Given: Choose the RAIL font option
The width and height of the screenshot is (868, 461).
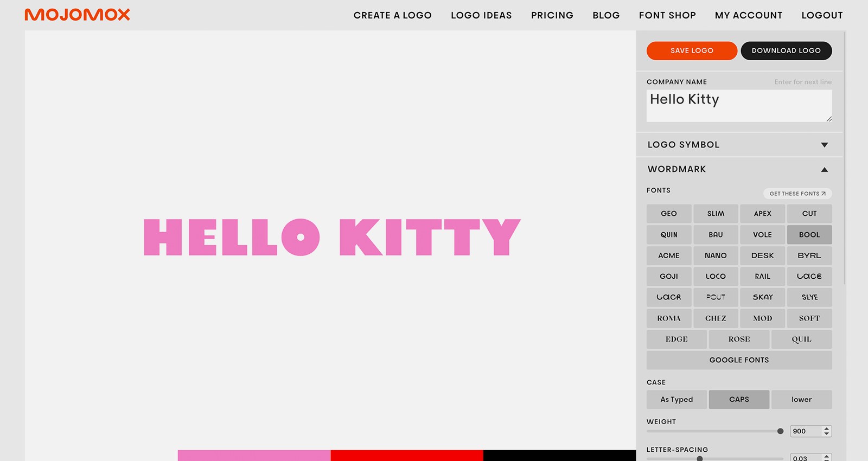Looking at the screenshot, I should 762,277.
